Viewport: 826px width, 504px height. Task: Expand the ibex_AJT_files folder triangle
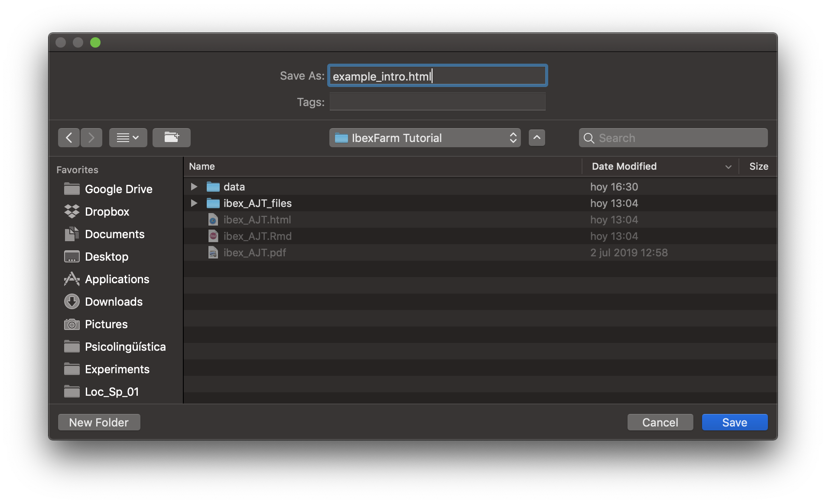pyautogui.click(x=194, y=203)
